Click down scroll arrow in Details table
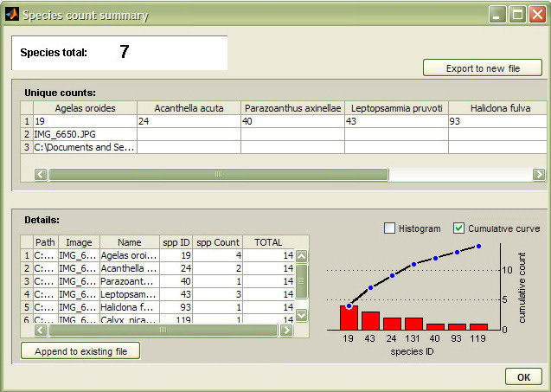551x392 pixels. (x=302, y=316)
